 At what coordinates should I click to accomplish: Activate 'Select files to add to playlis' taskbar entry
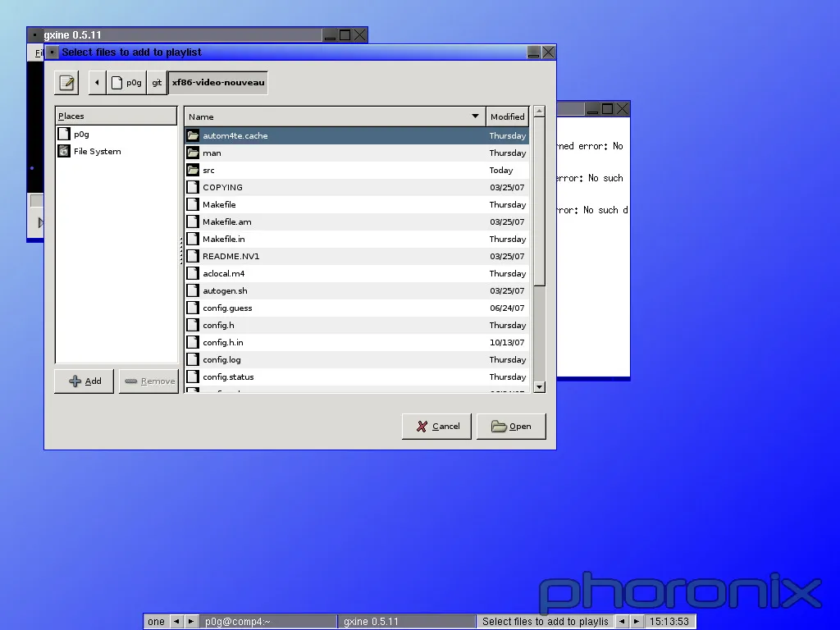click(x=546, y=622)
